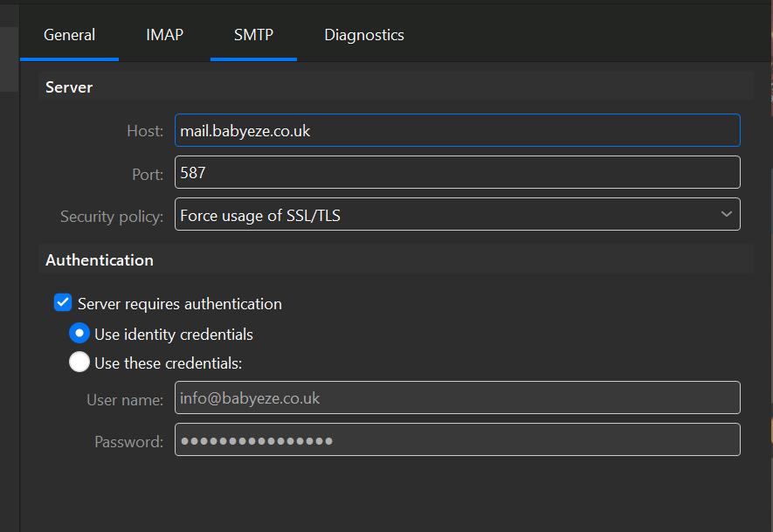Click the Authentication section header
This screenshot has height=532, width=773.
100,260
